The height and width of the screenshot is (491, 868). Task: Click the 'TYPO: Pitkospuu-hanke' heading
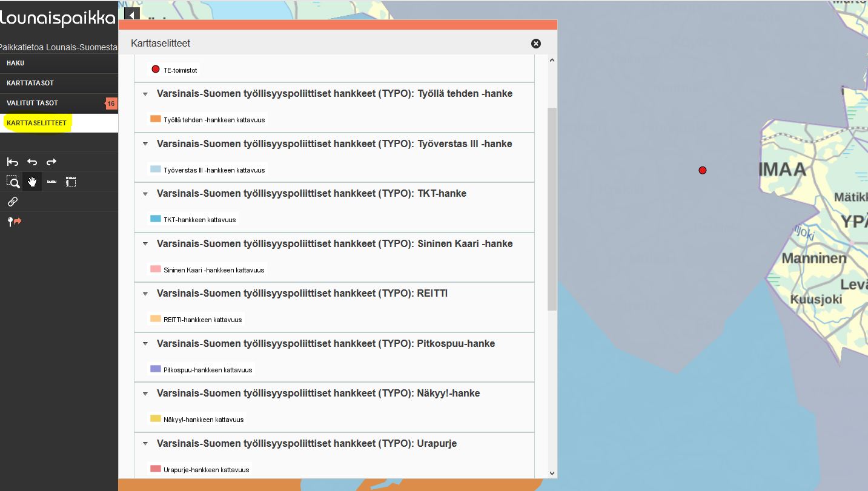click(326, 344)
